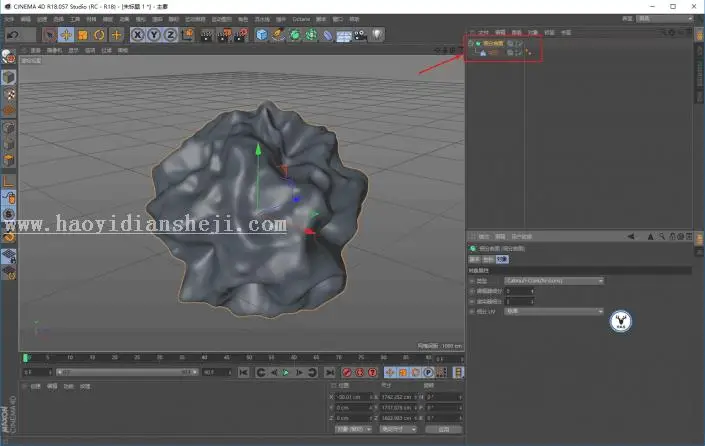Screen dimensions: 705x446
Task: Click Record Active Objects button
Action: coord(347,372)
